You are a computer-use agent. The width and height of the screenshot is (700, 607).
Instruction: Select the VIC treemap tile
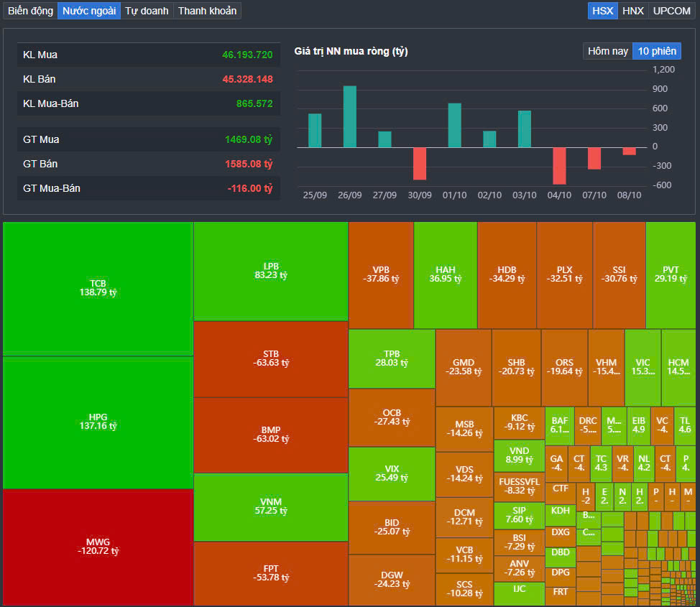643,367
